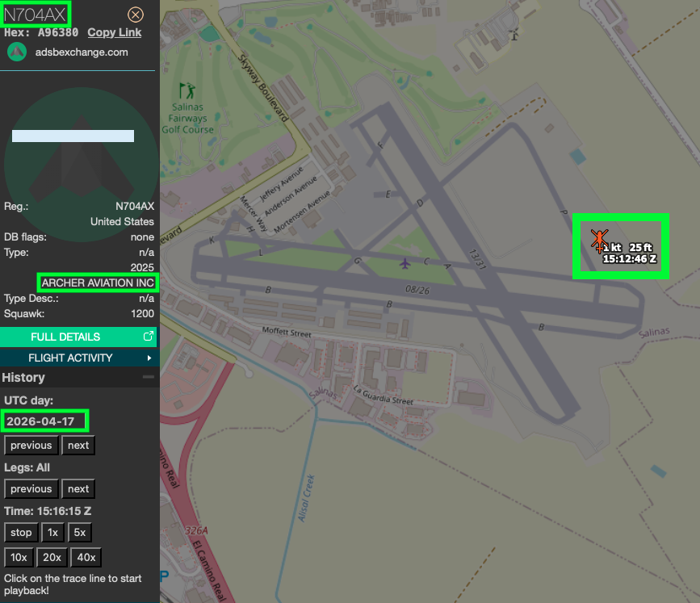Open the adsbexchange.com link text
This screenshot has width=700, height=603.
click(x=82, y=52)
